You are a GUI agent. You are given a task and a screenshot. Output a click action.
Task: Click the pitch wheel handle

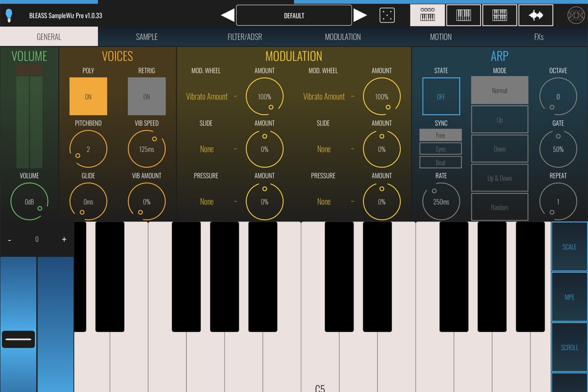point(18,339)
